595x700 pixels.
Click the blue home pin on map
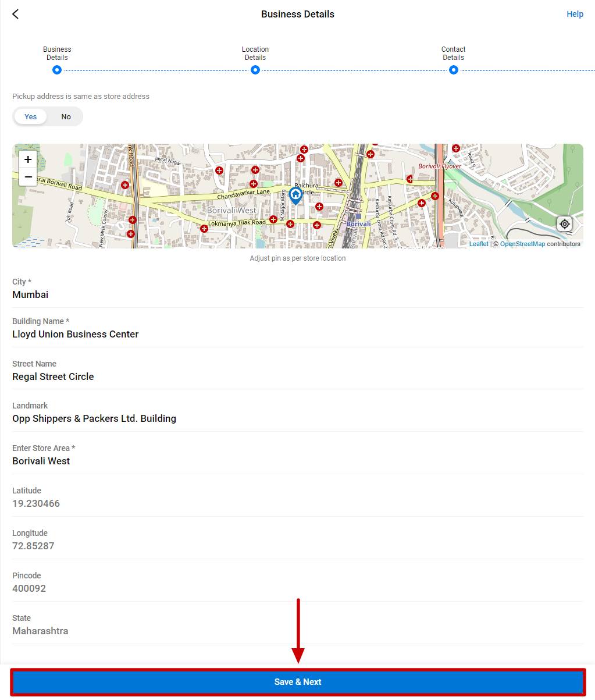click(x=295, y=195)
